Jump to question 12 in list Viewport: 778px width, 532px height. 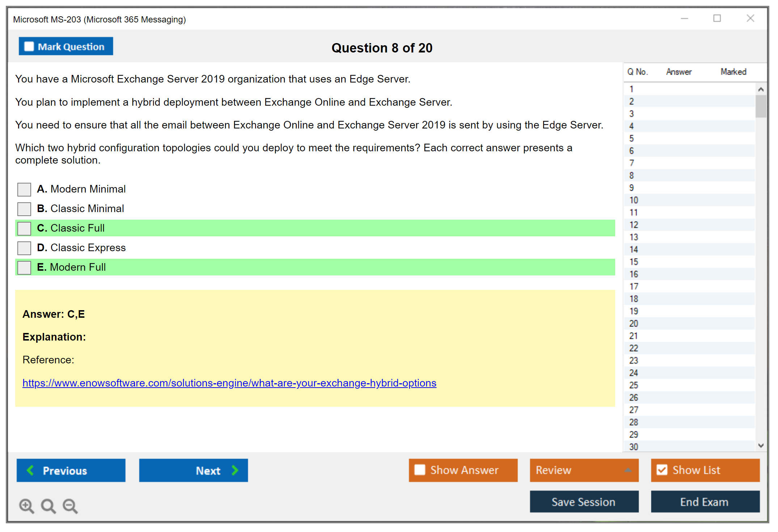point(634,225)
